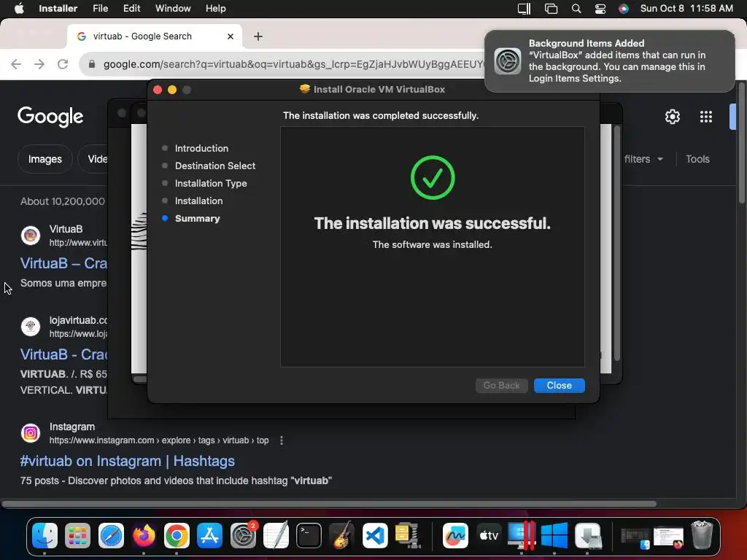747x560 pixels.
Task: Open Google Chrome from the dock
Action: pyautogui.click(x=177, y=536)
